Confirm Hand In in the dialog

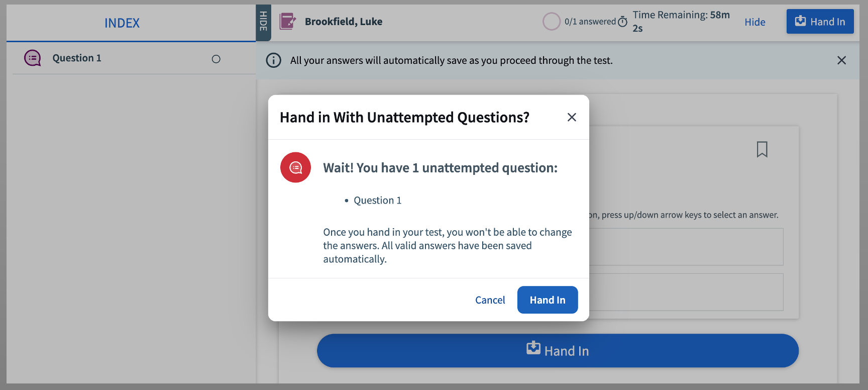548,300
